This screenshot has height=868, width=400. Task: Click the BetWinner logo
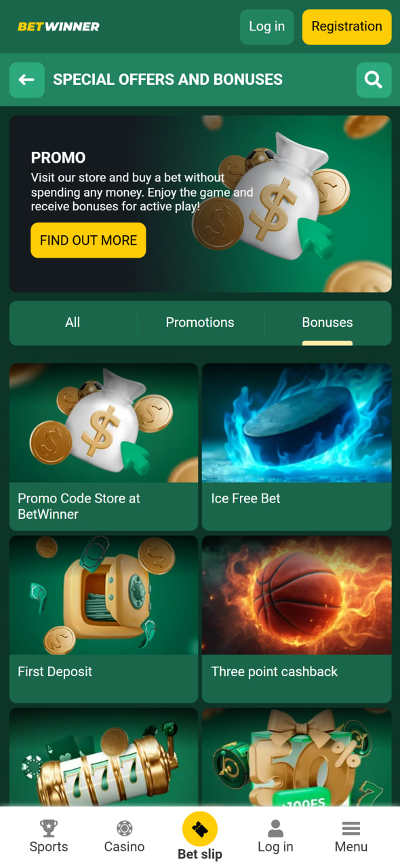coord(58,26)
